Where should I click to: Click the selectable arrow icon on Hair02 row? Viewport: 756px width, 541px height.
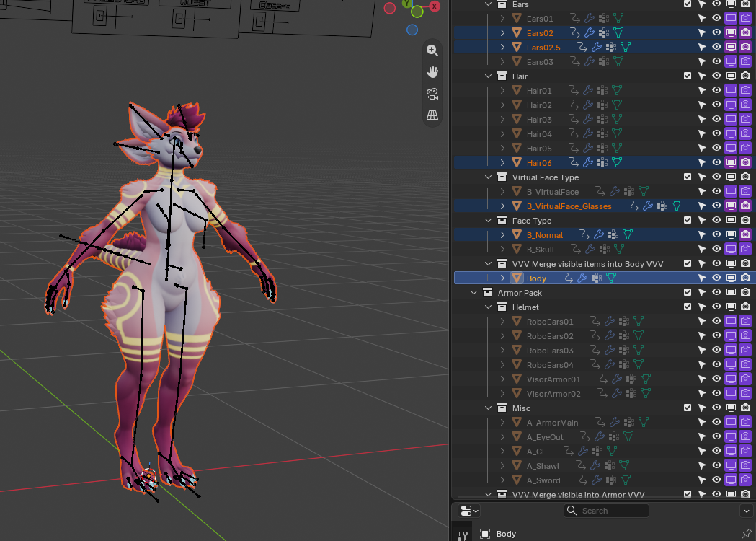702,105
